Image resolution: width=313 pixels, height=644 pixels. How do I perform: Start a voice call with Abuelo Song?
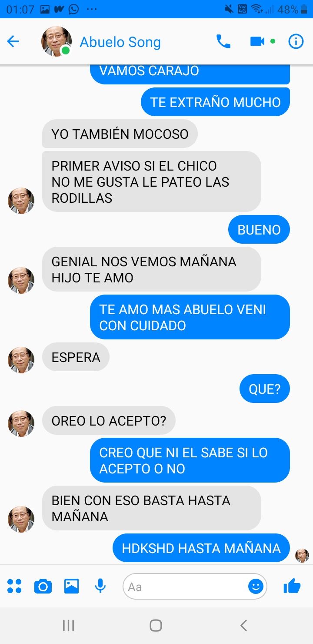pos(223,41)
